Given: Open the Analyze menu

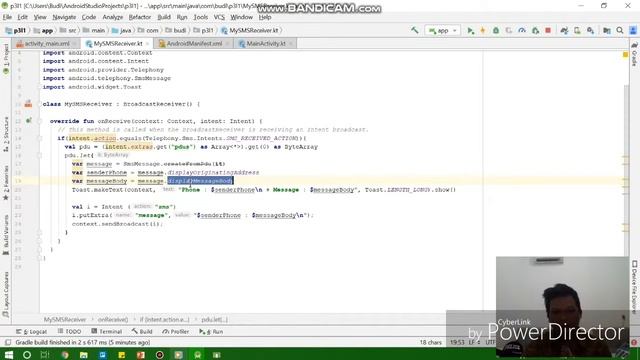Looking at the screenshot, I should click(113, 17).
